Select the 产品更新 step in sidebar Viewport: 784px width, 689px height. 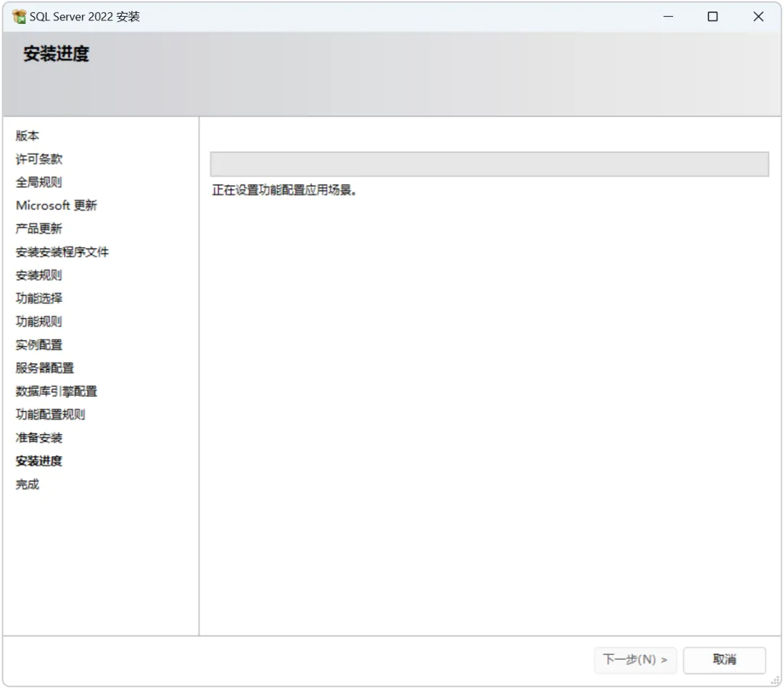click(x=39, y=229)
